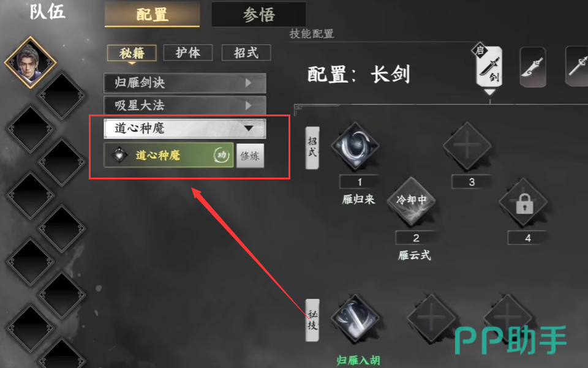Switch to the 参悟 tab
Image resolution: width=588 pixels, height=368 pixels.
click(258, 14)
